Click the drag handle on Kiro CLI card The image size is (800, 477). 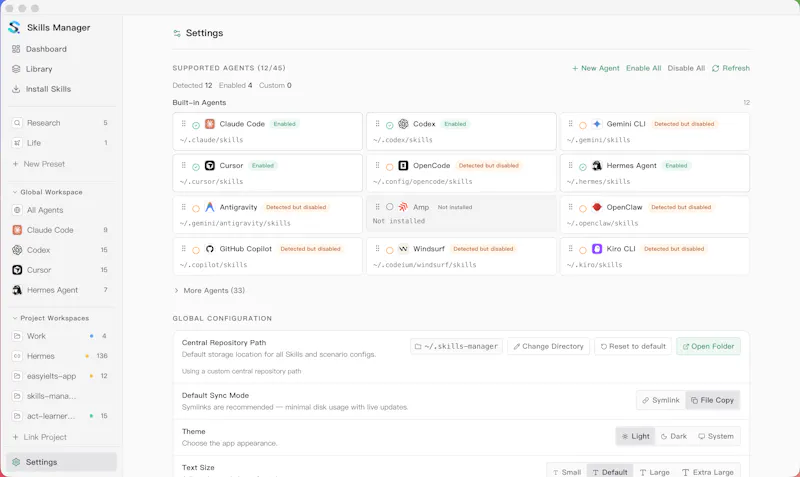pyautogui.click(x=570, y=248)
